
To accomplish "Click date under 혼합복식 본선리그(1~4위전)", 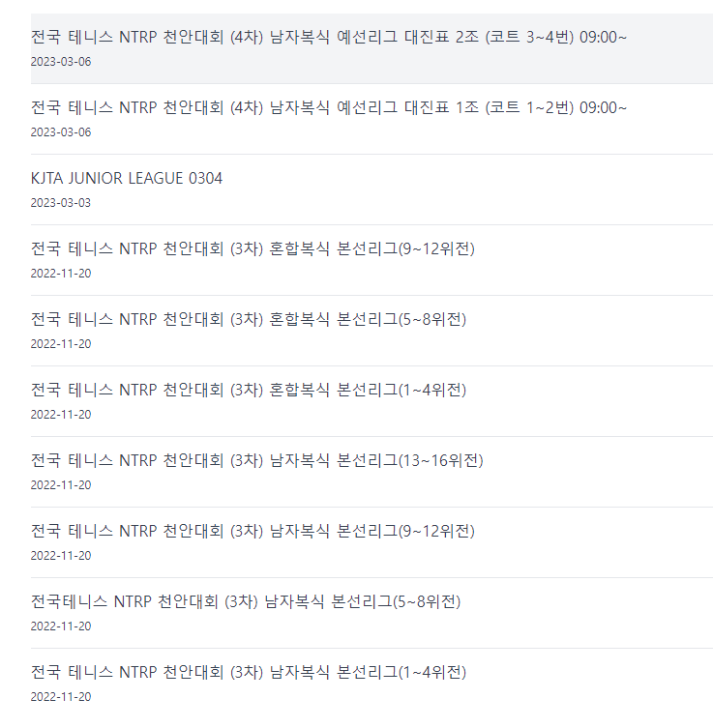I will pyautogui.click(x=61, y=415).
